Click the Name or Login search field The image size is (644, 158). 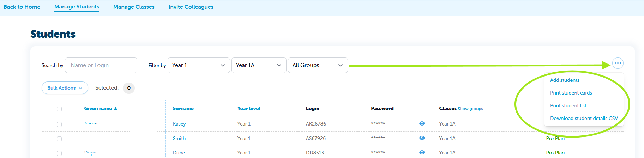point(101,65)
